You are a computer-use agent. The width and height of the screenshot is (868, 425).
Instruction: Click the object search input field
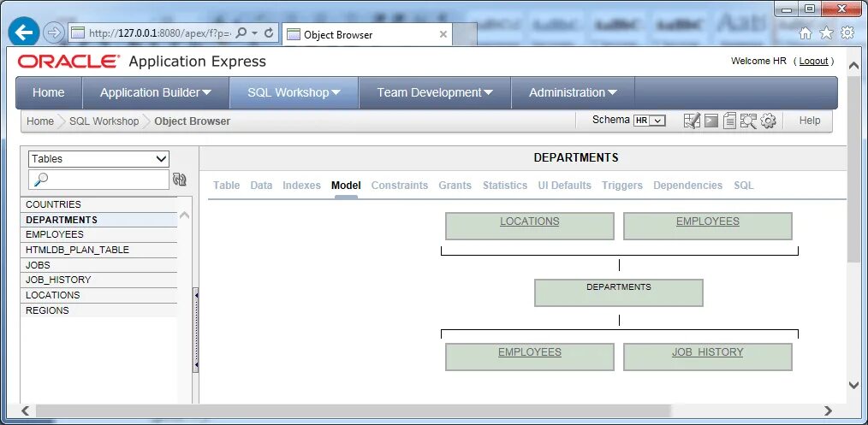coord(98,179)
